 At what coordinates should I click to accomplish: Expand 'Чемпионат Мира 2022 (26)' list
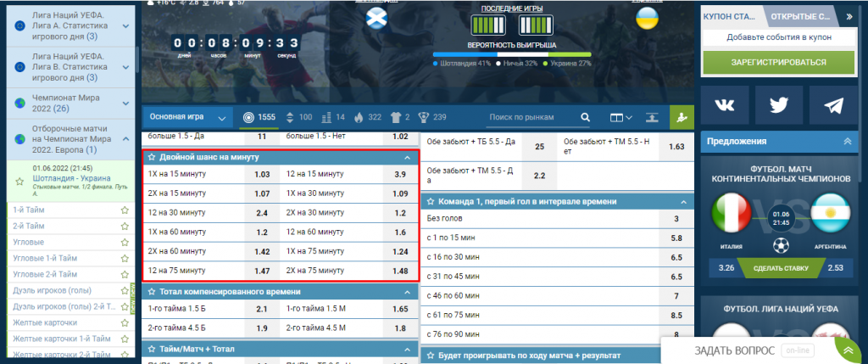pos(125,102)
